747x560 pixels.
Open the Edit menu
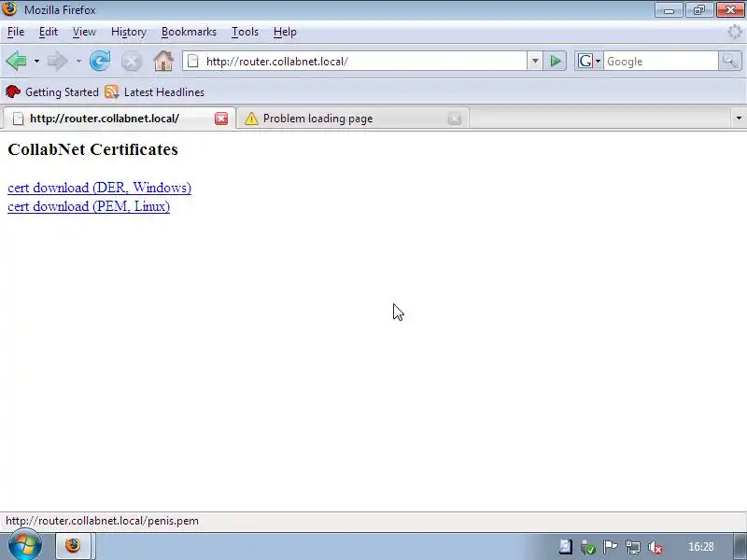[49, 32]
